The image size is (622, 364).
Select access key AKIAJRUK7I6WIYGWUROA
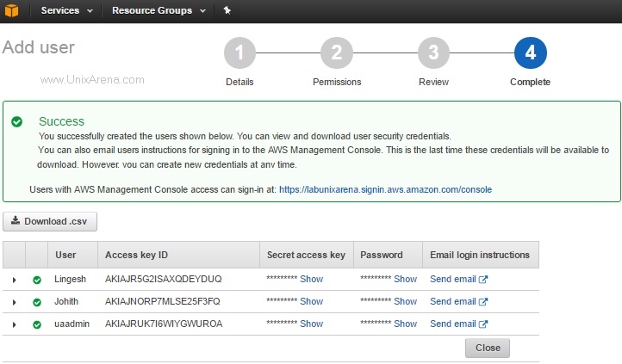coord(164,324)
